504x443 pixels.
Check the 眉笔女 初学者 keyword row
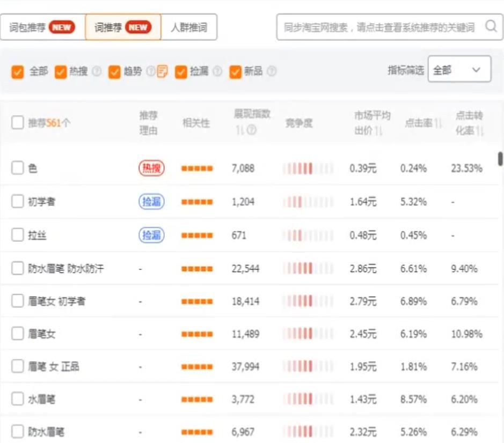pos(18,301)
